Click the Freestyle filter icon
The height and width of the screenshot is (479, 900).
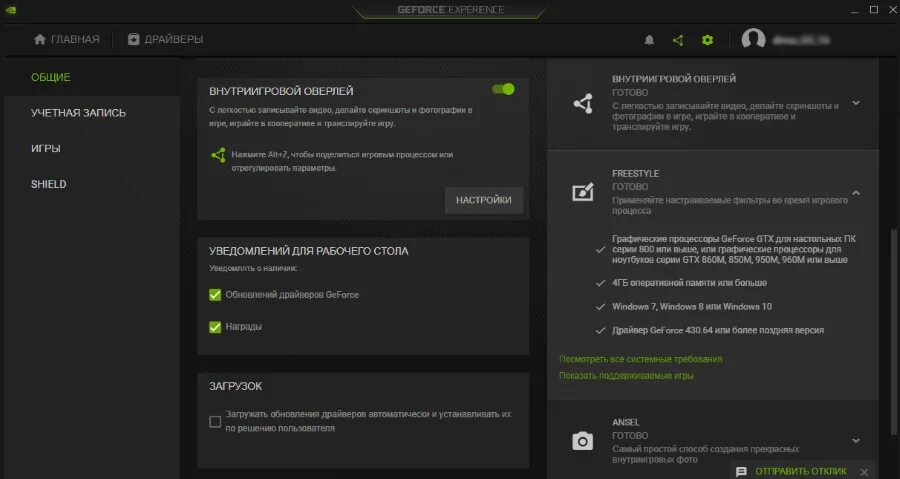pyautogui.click(x=583, y=192)
